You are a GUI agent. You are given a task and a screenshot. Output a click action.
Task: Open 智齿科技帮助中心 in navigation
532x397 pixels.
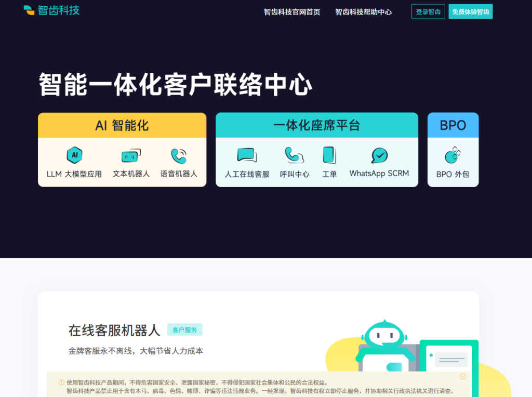(363, 12)
